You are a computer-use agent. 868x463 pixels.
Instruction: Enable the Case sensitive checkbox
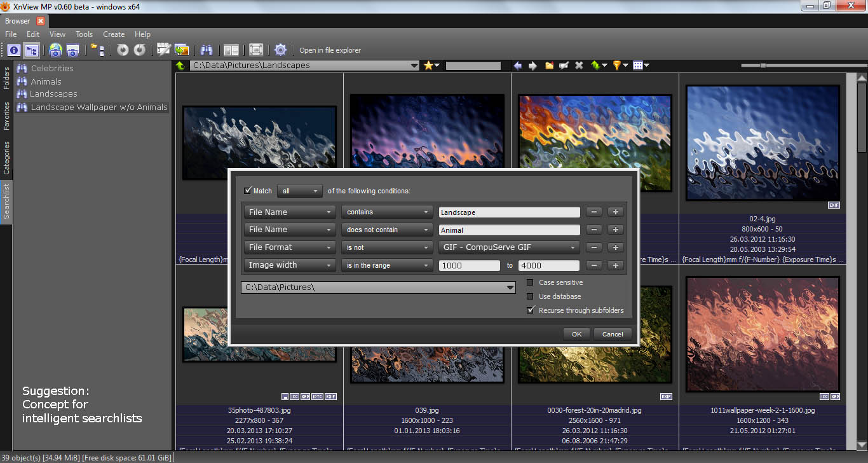coord(530,282)
